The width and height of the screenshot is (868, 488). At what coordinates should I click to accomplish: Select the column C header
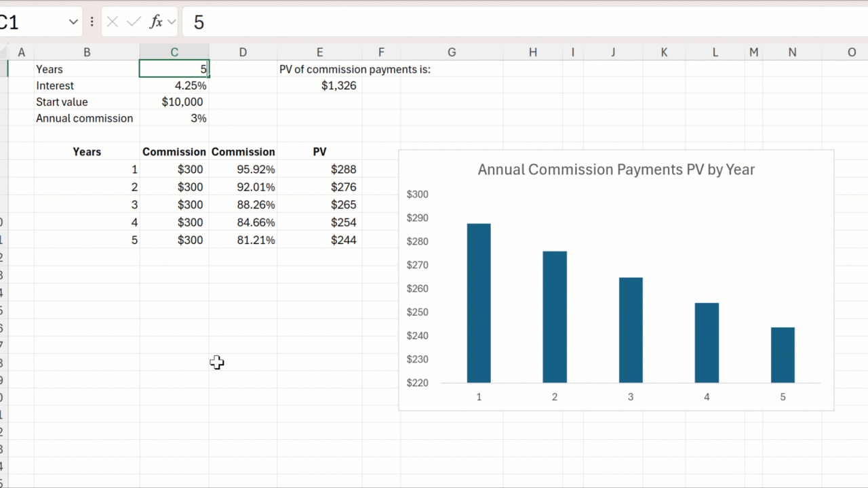click(174, 52)
